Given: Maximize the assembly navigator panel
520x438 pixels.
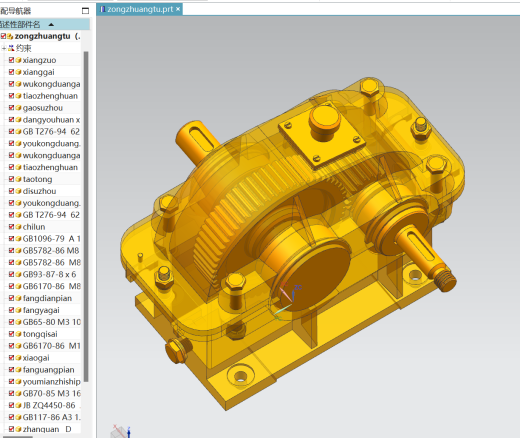Looking at the screenshot, I should 85,11.
